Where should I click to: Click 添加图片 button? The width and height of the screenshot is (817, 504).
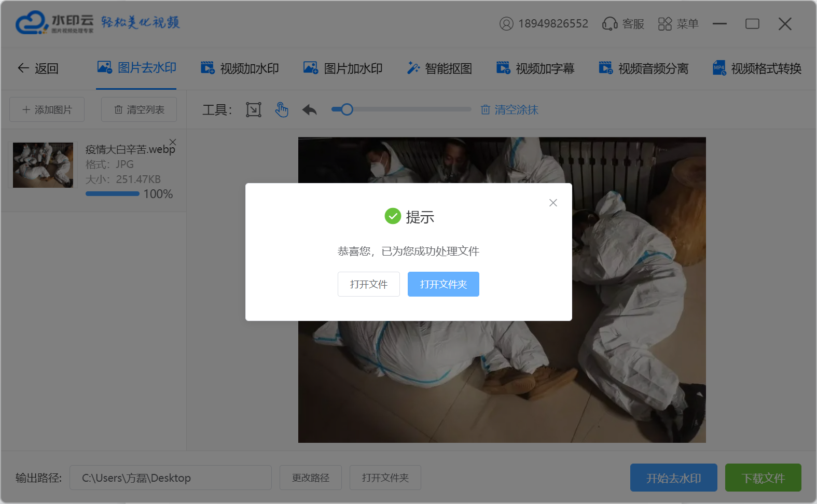[x=47, y=109]
